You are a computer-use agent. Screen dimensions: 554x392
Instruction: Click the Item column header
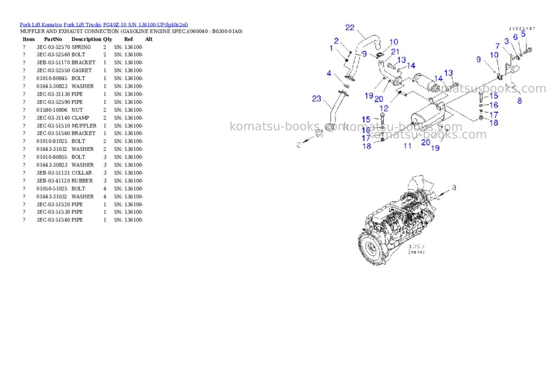(29, 39)
